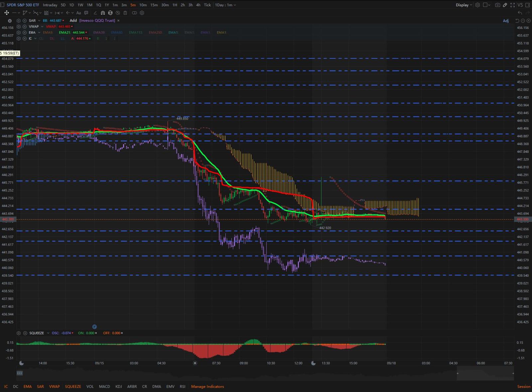Choose the comment note drawing tool

click(86, 13)
